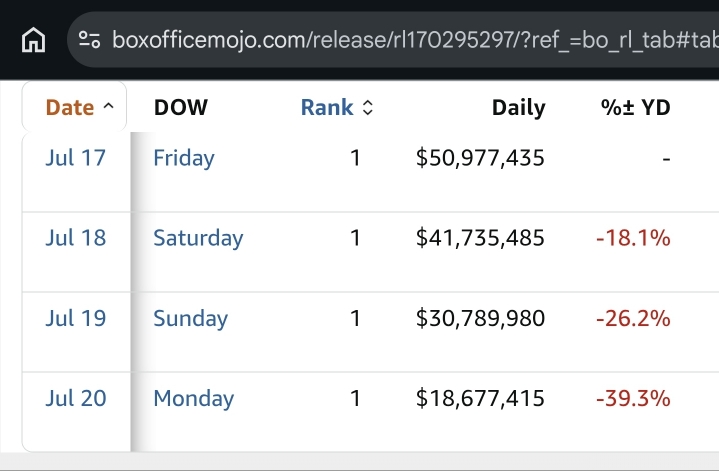The image size is (719, 471).
Task: Open the Jul 18 date link
Action: [76, 238]
